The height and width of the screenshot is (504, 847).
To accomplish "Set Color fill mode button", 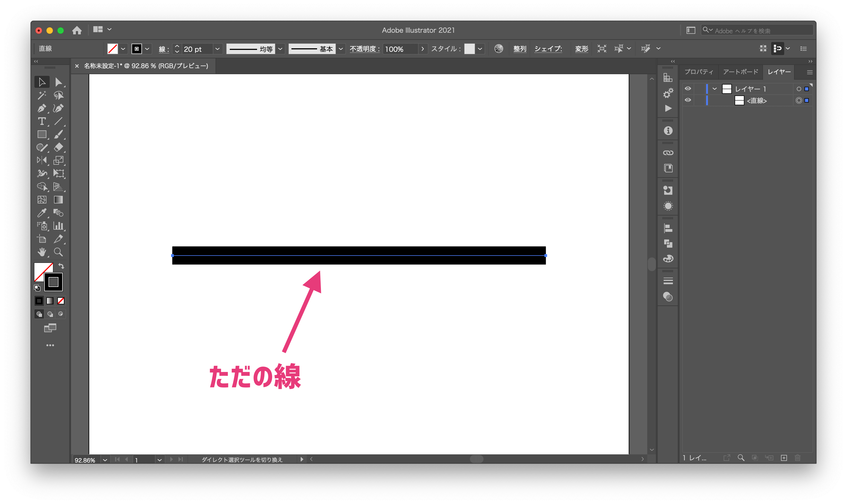I will [39, 301].
